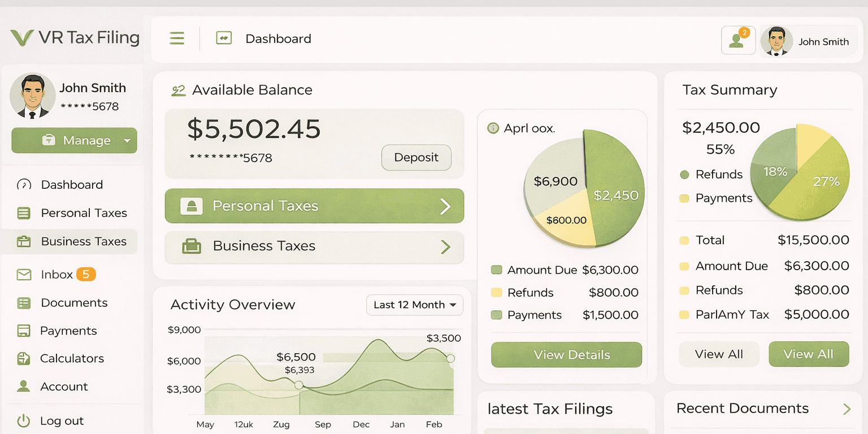
Task: Select Account in the sidebar menu
Action: point(64,387)
